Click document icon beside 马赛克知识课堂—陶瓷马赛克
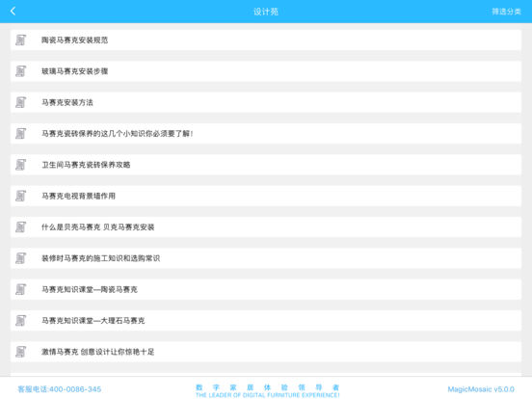 [x=20, y=290]
